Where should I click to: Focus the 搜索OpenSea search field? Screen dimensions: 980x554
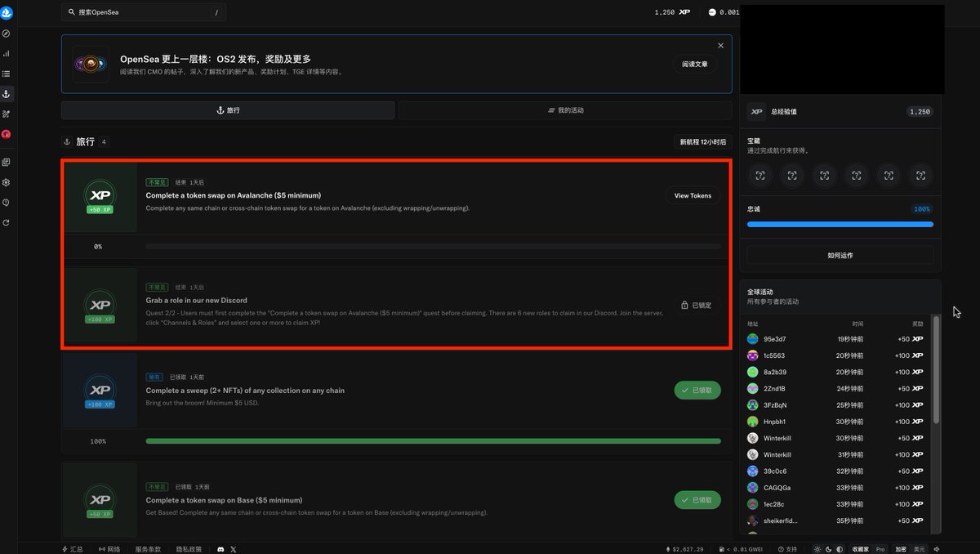[x=144, y=12]
